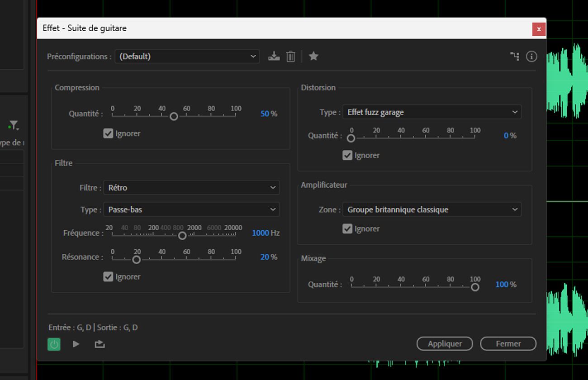The height and width of the screenshot is (380, 588).
Task: Toggle the effect power state button
Action: 54,344
